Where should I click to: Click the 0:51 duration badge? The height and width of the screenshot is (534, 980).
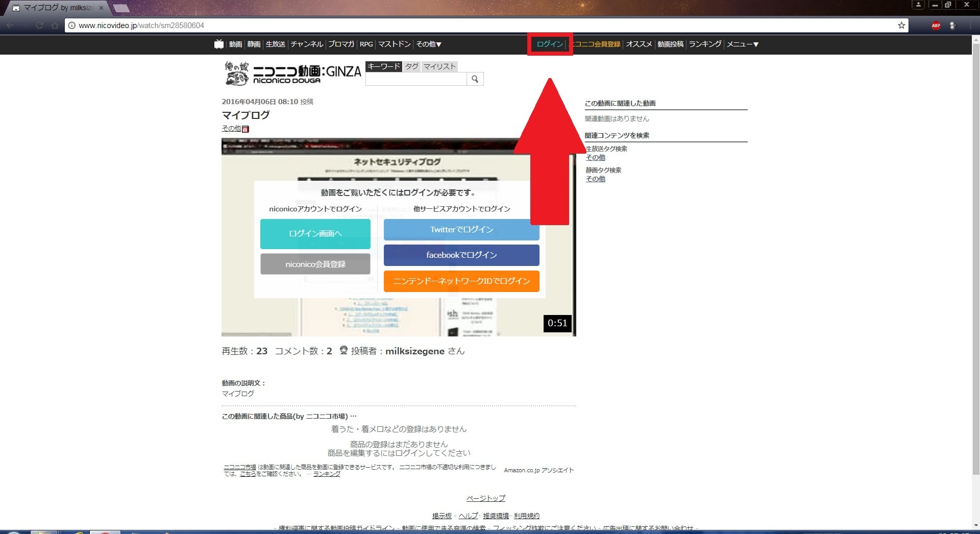click(557, 323)
